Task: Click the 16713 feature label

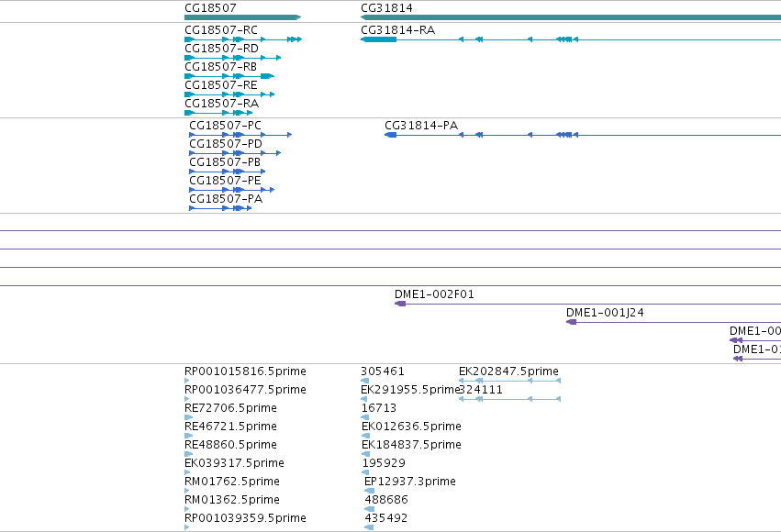Action: point(379,408)
